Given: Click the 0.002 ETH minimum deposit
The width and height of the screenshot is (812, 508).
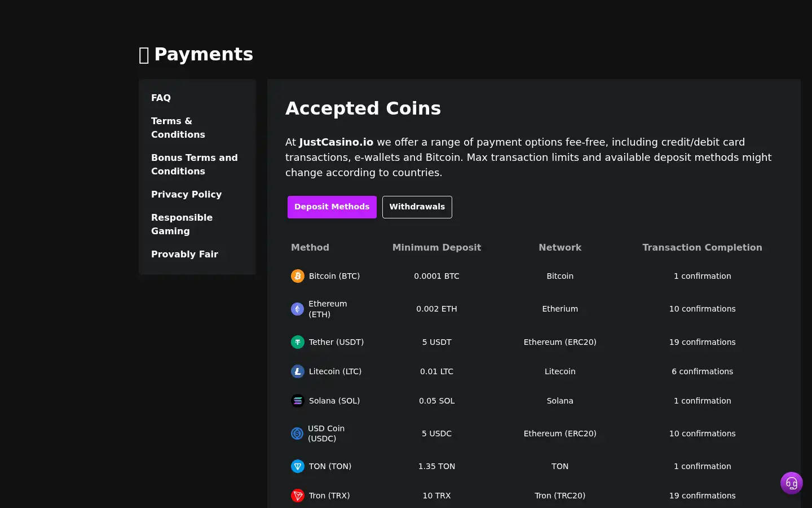Looking at the screenshot, I should coord(437,309).
